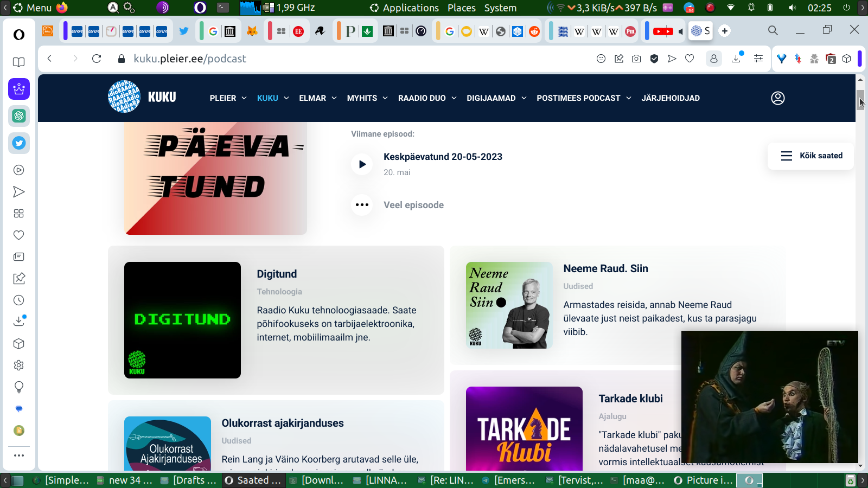Open sidebar setup three-dots menu
The height and width of the screenshot is (488, 868).
[x=19, y=455]
